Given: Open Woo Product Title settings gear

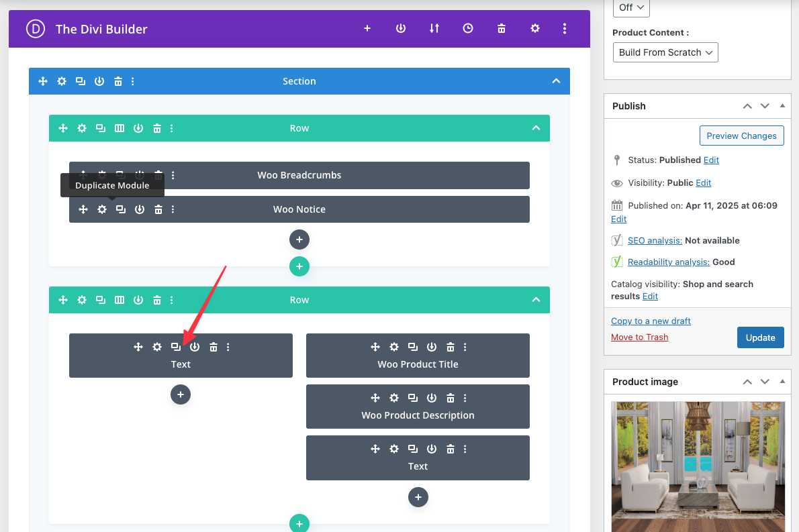Looking at the screenshot, I should point(394,347).
